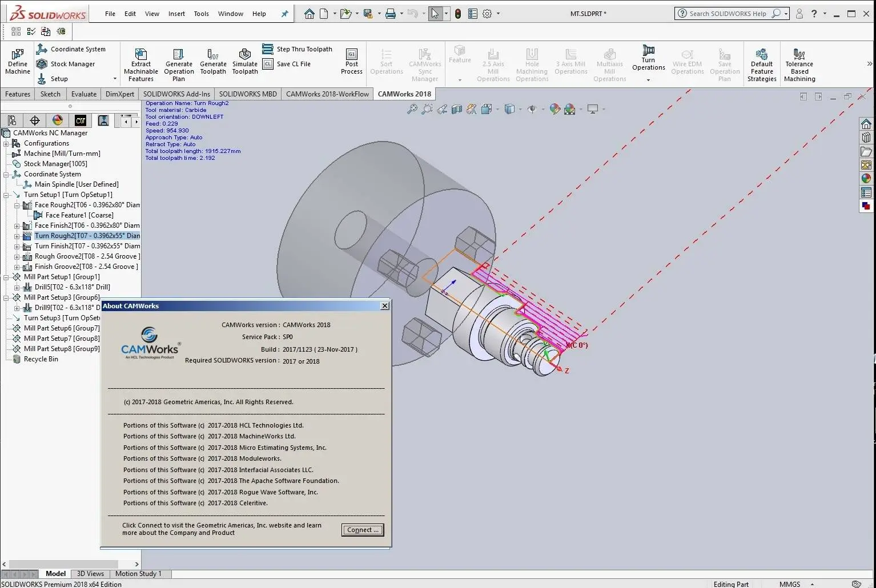Click Generate Operation Plan
The height and width of the screenshot is (588, 876).
point(179,65)
